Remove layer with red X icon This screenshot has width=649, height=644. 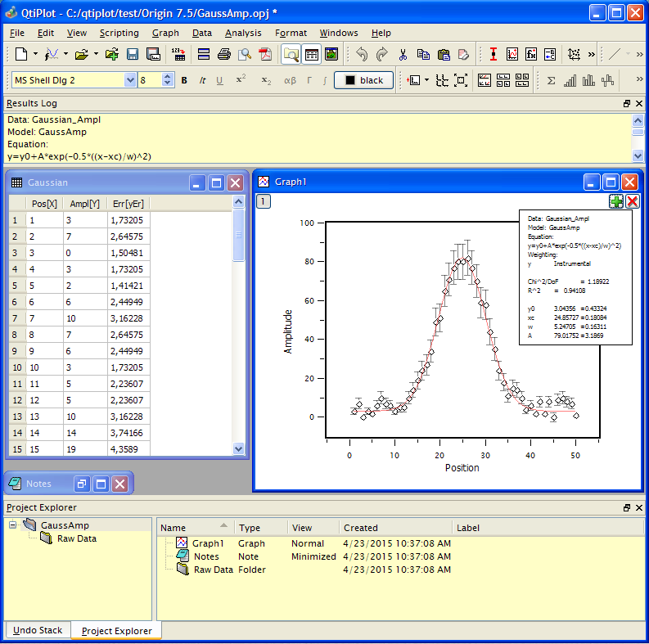(633, 201)
